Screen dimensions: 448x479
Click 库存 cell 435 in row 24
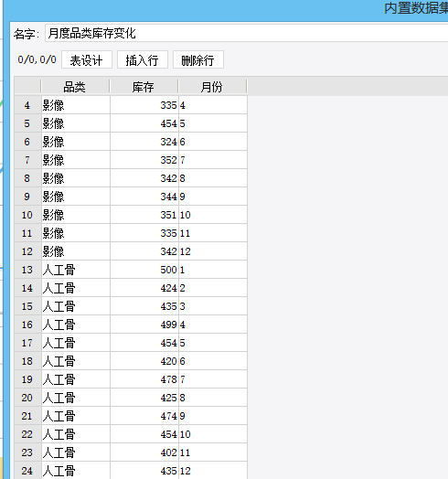(x=144, y=471)
